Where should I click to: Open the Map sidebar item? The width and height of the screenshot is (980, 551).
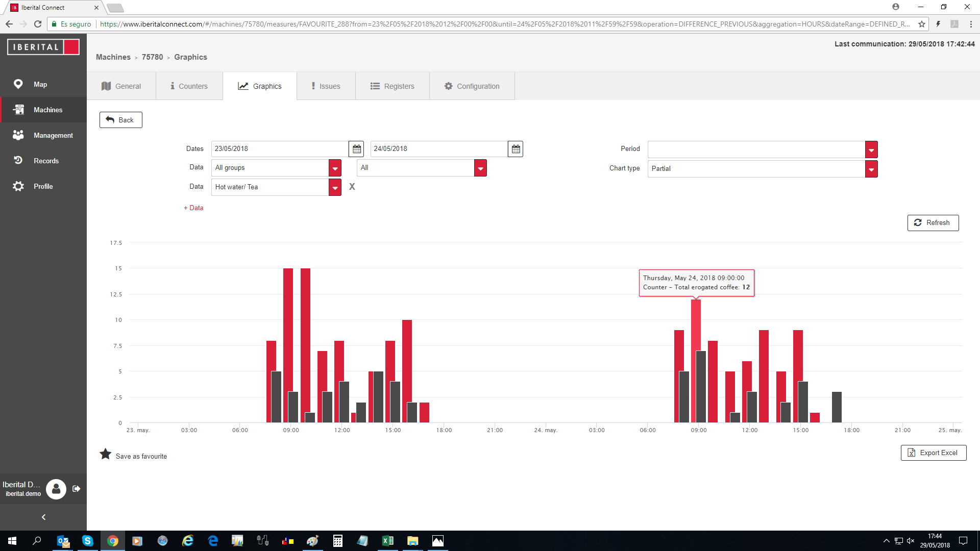pos(40,84)
